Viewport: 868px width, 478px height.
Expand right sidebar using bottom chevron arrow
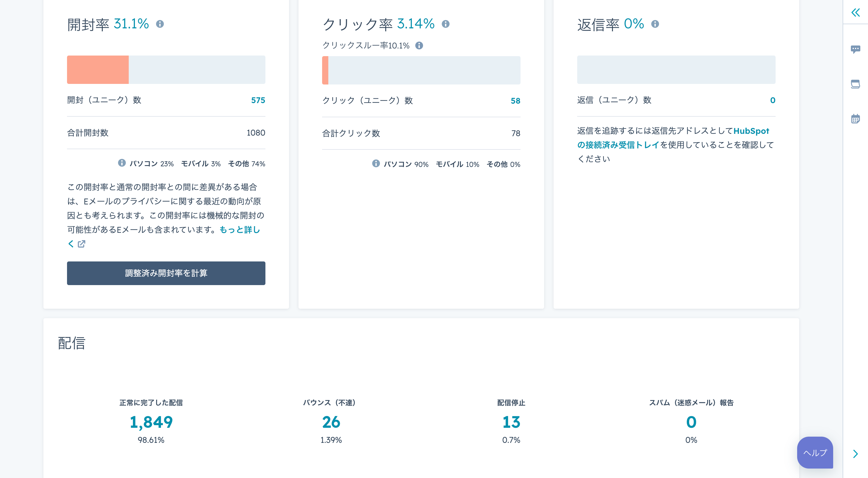pos(855,454)
